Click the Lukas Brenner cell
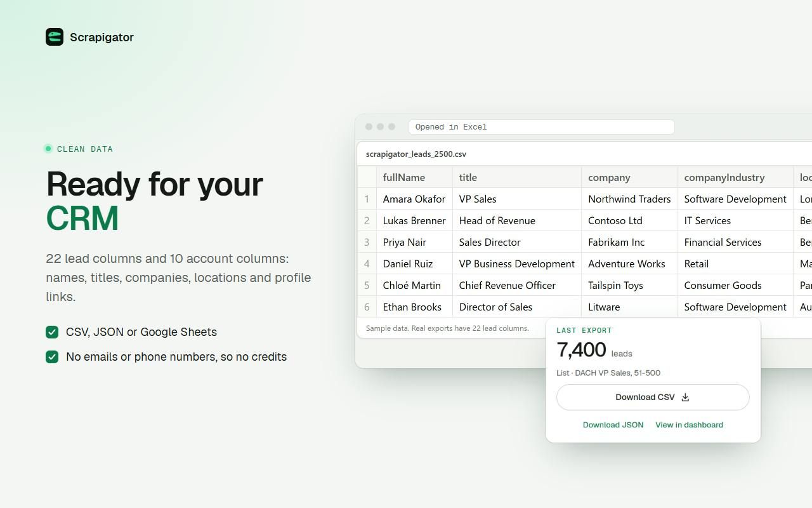Image resolution: width=812 pixels, height=508 pixels. [414, 220]
